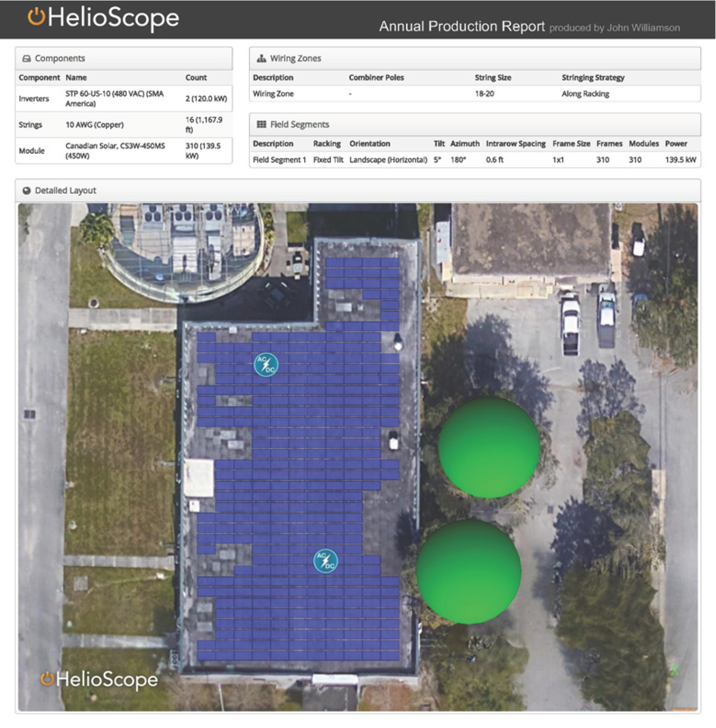The height and width of the screenshot is (728, 716).
Task: Click the '10 AWG (Copper)' cell
Action: click(x=95, y=125)
